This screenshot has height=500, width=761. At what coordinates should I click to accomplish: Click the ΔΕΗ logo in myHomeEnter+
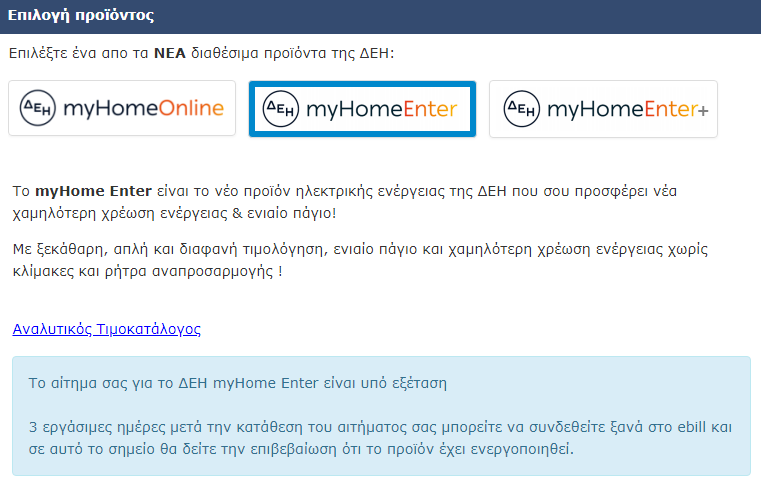pyautogui.click(x=521, y=109)
